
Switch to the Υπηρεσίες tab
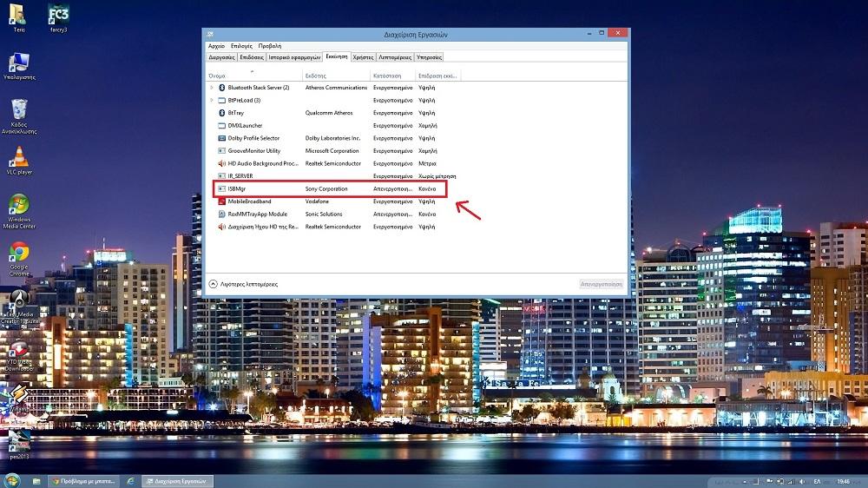(x=429, y=57)
